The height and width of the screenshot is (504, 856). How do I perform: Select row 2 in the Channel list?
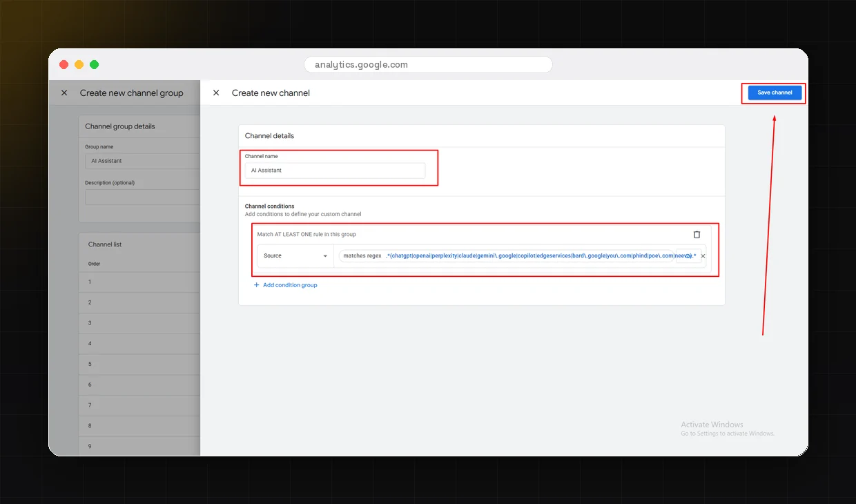[x=139, y=302]
